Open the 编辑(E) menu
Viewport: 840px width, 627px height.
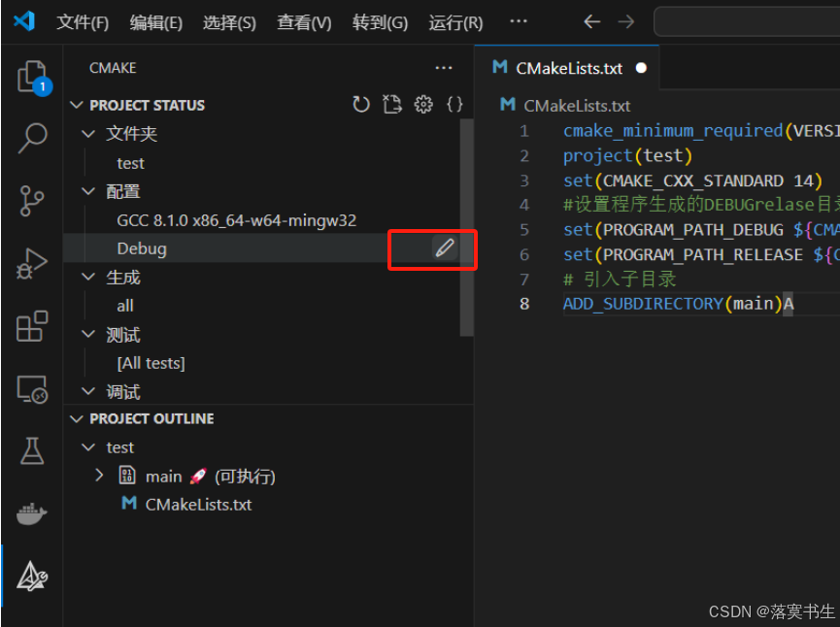pyautogui.click(x=156, y=22)
